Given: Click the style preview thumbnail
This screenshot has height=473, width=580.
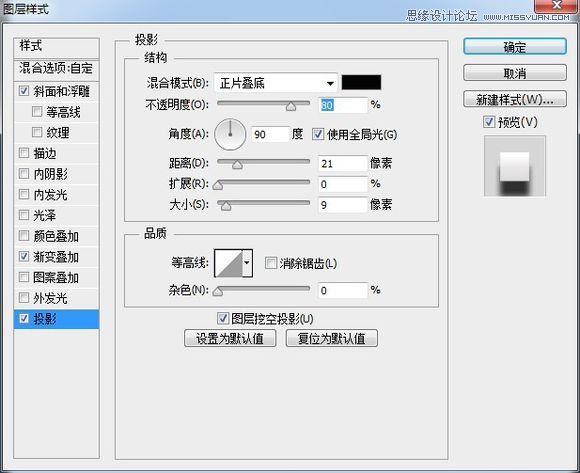Looking at the screenshot, I should [515, 166].
